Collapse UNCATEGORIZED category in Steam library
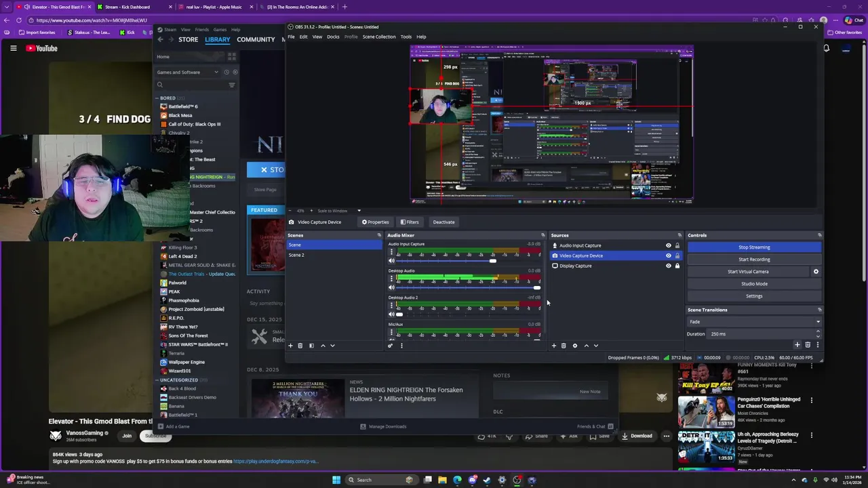Screen dimensions: 868x488 tap(157, 380)
